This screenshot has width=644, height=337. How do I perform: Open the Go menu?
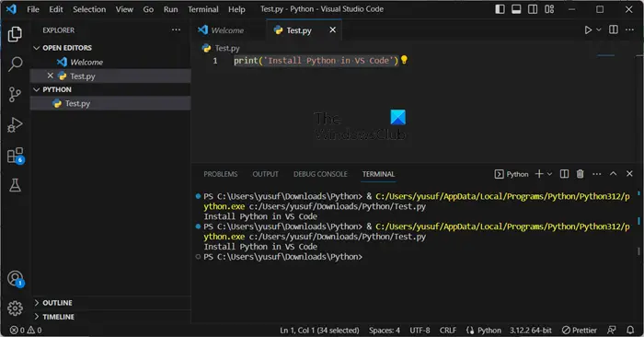[148, 9]
